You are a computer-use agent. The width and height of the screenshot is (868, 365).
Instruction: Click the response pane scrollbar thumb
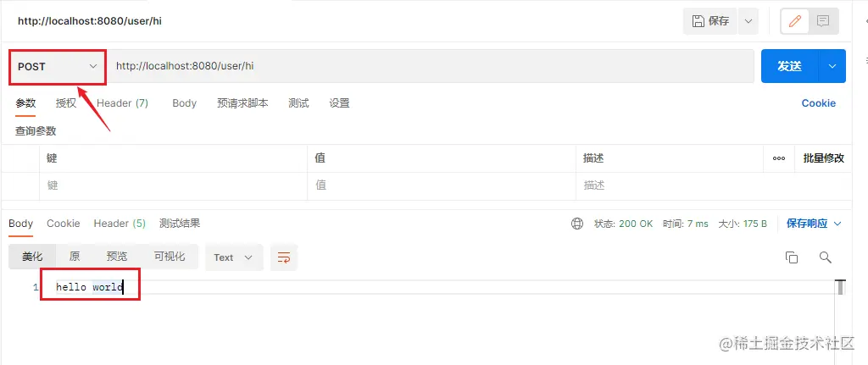pyautogui.click(x=841, y=288)
